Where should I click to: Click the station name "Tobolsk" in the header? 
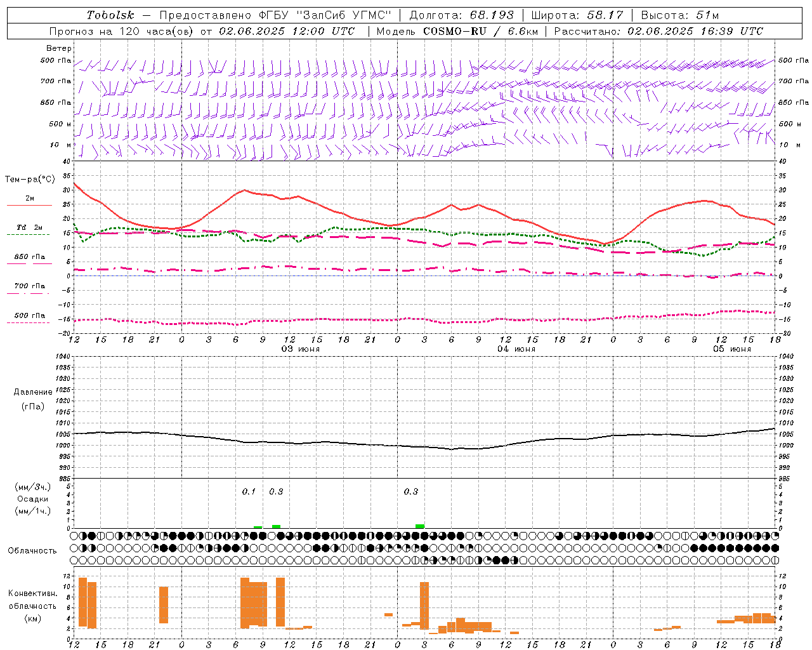(x=111, y=15)
